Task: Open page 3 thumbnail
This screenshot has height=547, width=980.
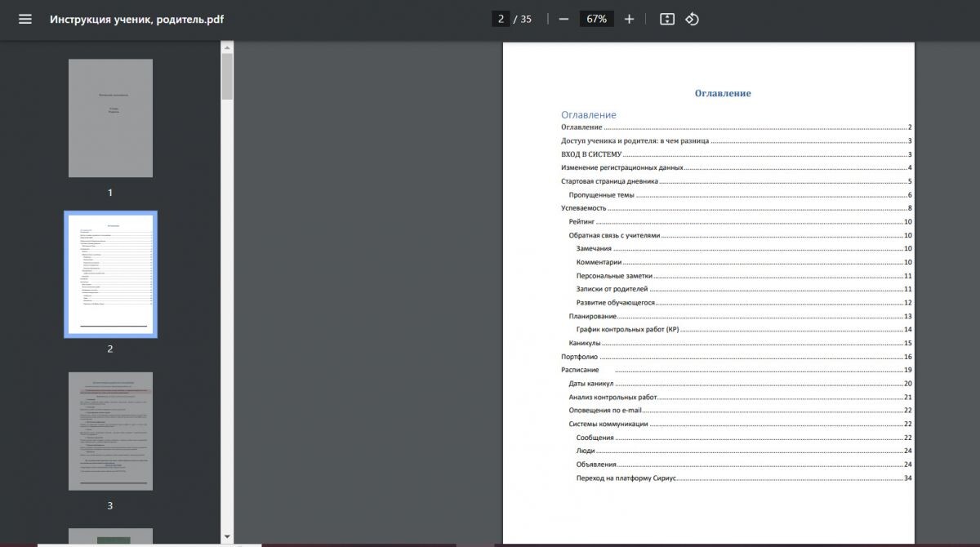Action: (x=110, y=431)
